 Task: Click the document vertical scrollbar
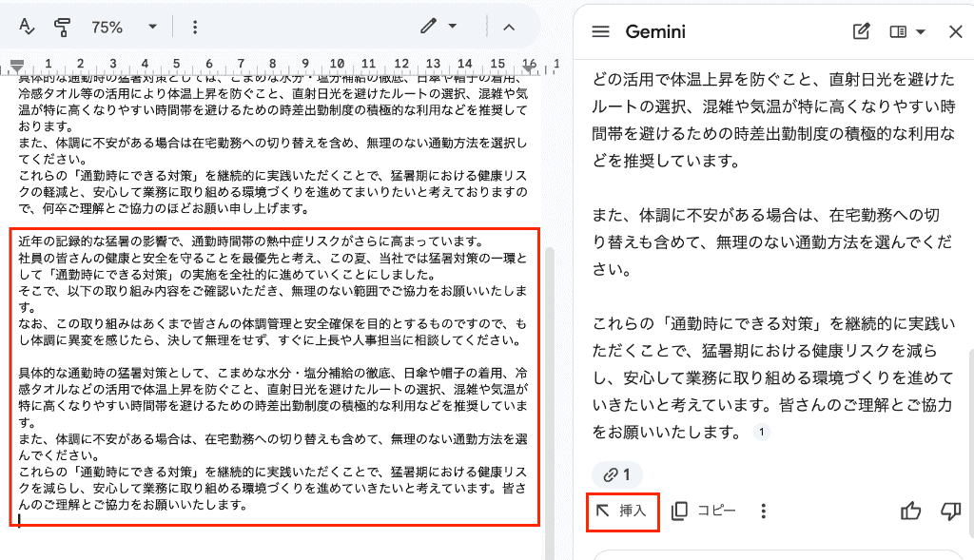point(549,403)
